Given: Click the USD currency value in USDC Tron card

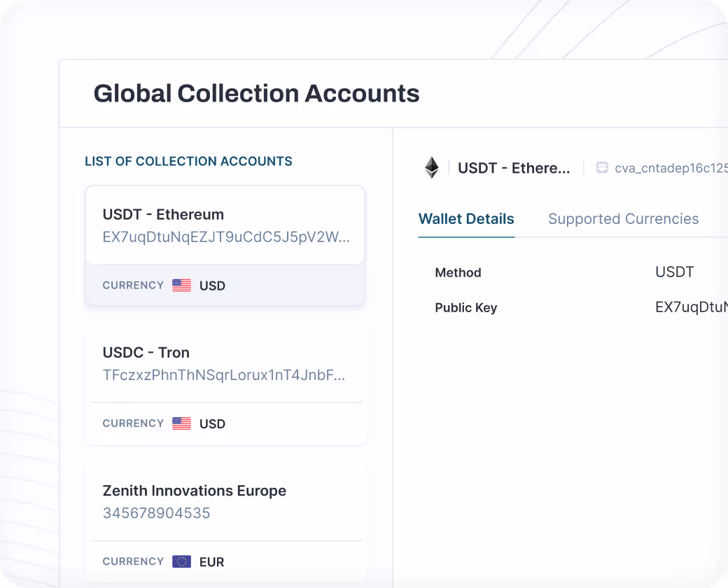Looking at the screenshot, I should [212, 423].
